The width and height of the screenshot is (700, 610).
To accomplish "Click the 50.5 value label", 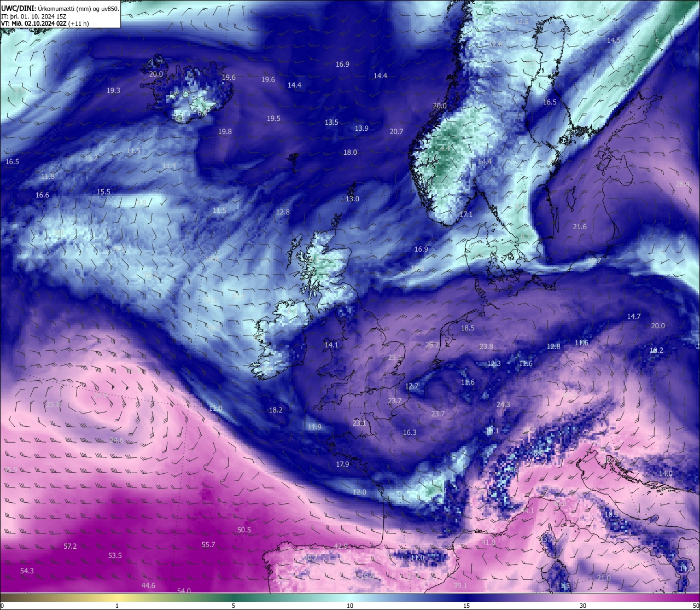I will coord(244,530).
